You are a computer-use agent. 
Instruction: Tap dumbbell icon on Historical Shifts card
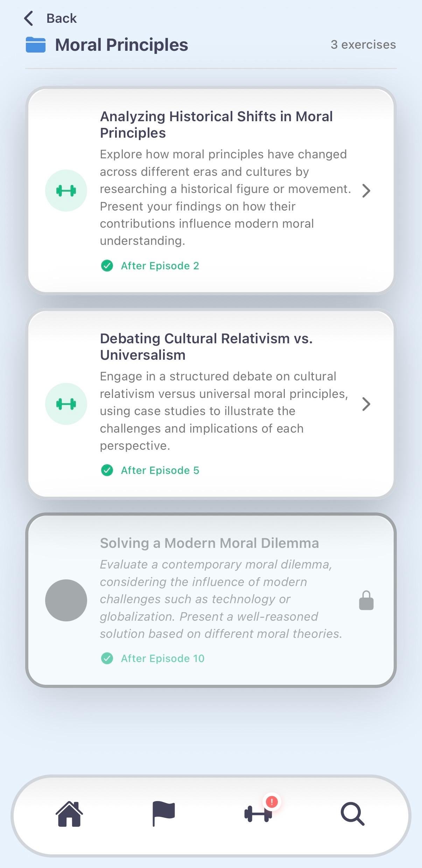point(66,191)
